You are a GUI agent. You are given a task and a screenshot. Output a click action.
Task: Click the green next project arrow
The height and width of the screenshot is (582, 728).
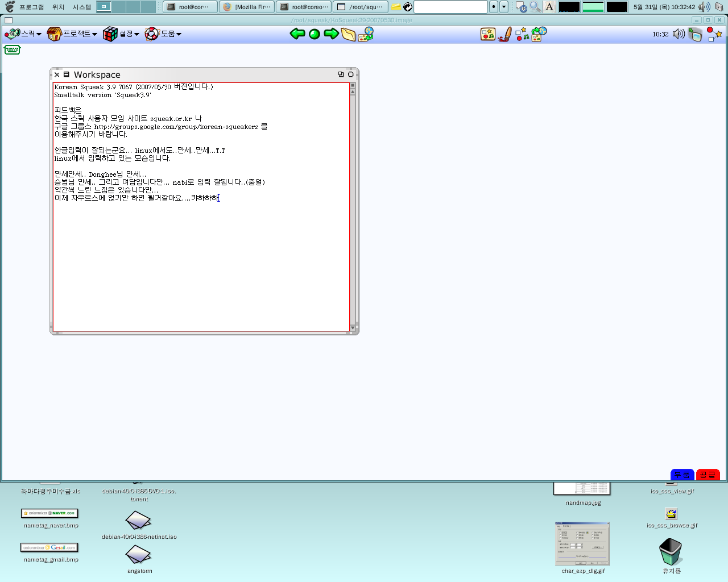click(331, 34)
